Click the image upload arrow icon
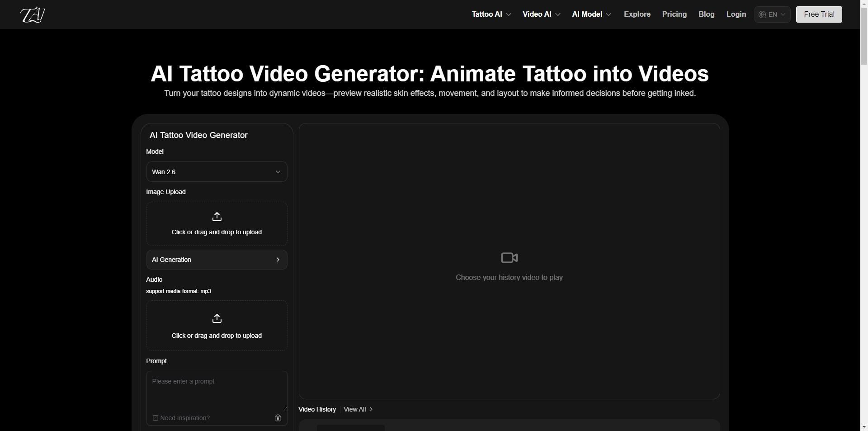 tap(217, 217)
